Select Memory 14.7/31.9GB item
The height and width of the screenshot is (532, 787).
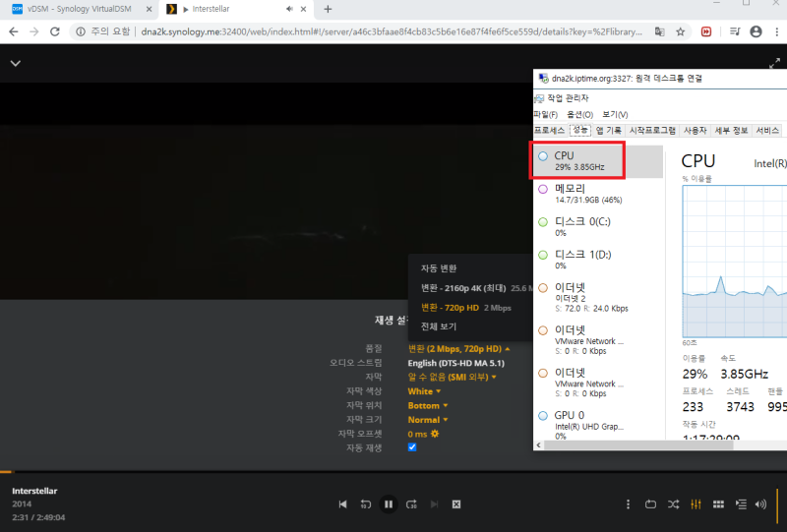tap(597, 194)
